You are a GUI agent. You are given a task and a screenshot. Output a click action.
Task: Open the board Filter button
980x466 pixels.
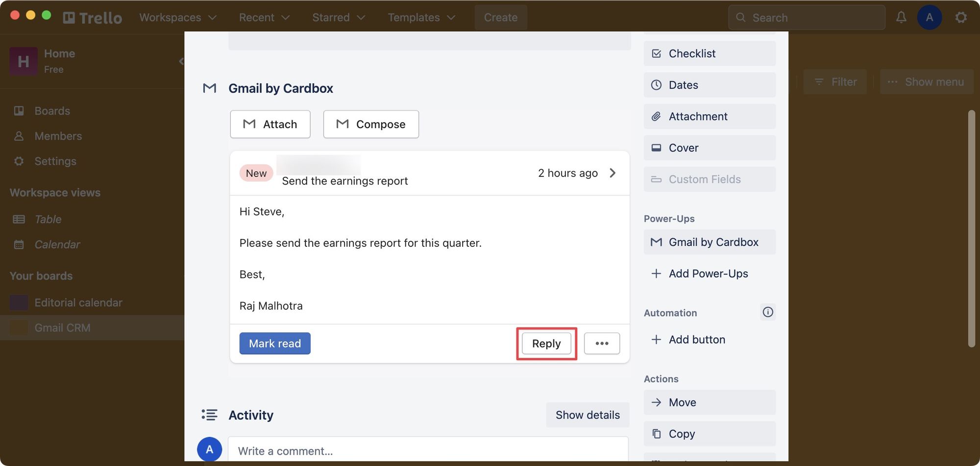(x=835, y=82)
